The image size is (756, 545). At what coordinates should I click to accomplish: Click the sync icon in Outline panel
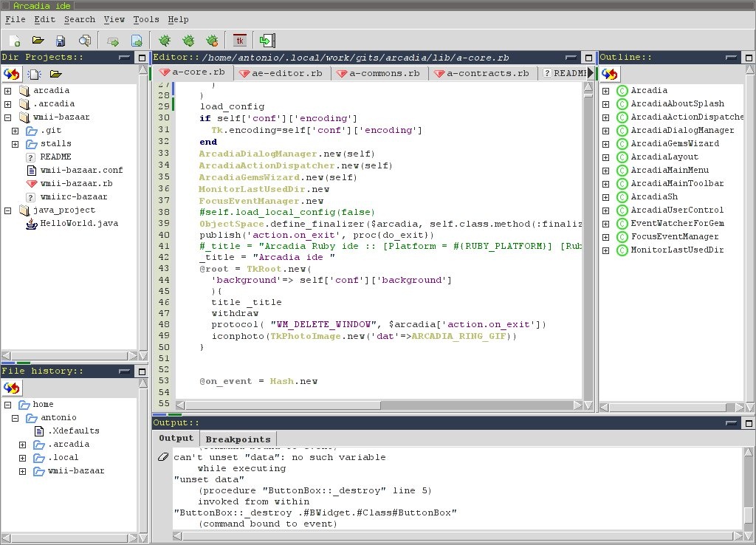point(609,74)
